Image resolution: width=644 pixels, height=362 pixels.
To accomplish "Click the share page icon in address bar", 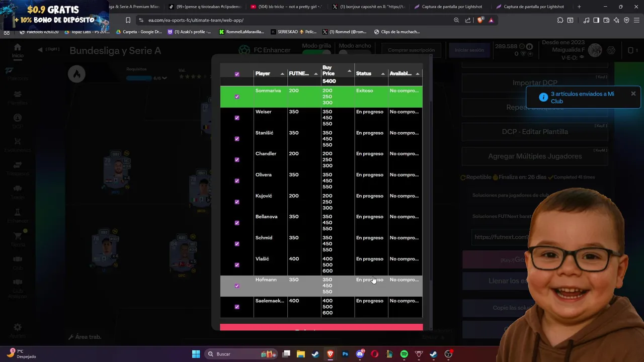I will click(468, 20).
